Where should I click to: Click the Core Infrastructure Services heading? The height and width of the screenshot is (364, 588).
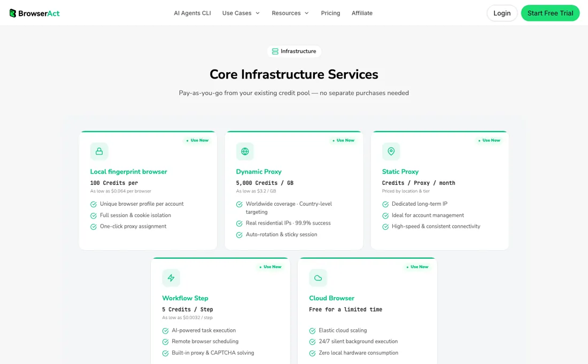(x=293, y=74)
